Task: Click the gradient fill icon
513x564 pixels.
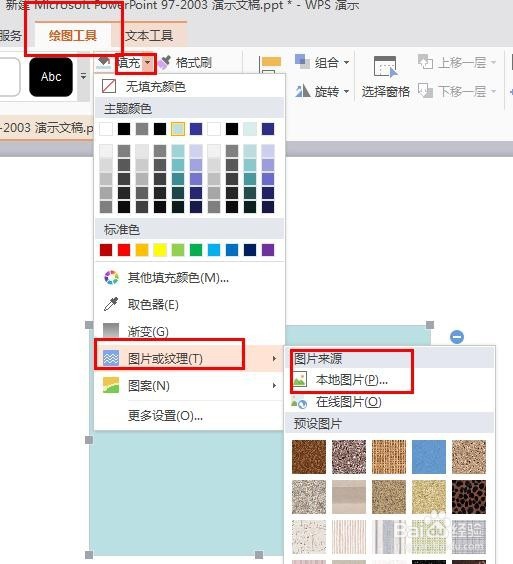Action: [x=111, y=330]
